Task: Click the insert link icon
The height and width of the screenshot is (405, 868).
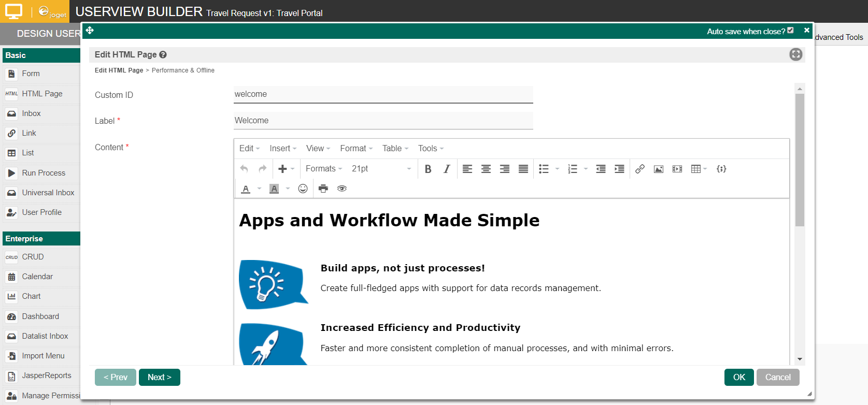Action: (640, 169)
